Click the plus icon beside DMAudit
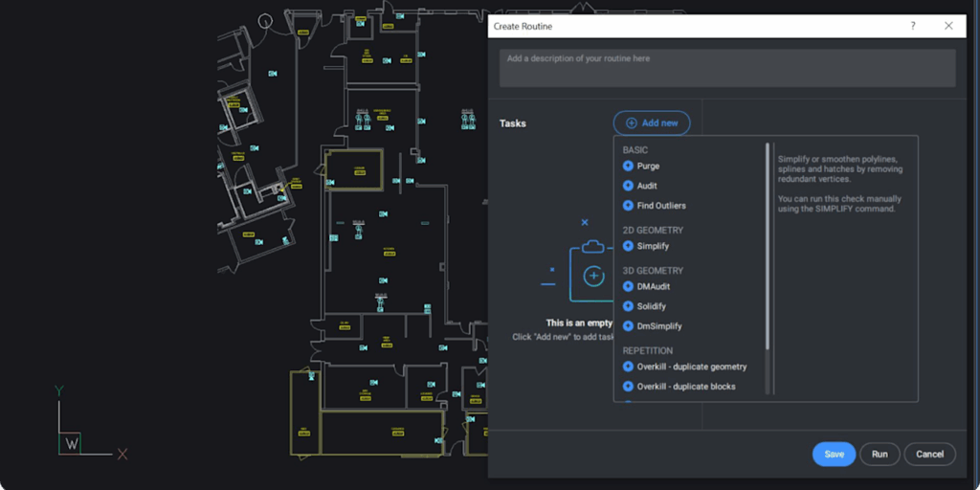980x490 pixels. tap(628, 286)
